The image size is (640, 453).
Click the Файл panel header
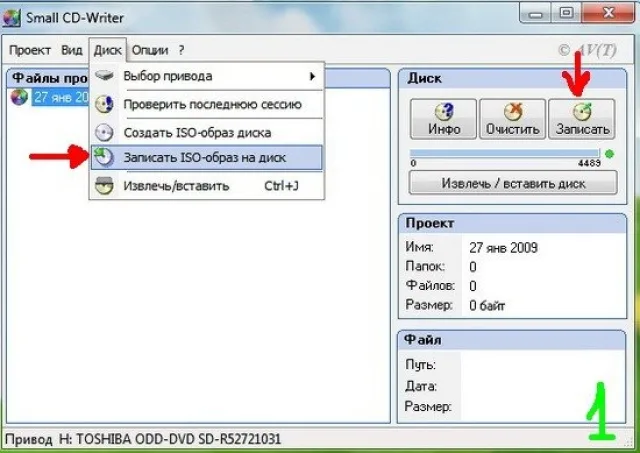pos(511,340)
